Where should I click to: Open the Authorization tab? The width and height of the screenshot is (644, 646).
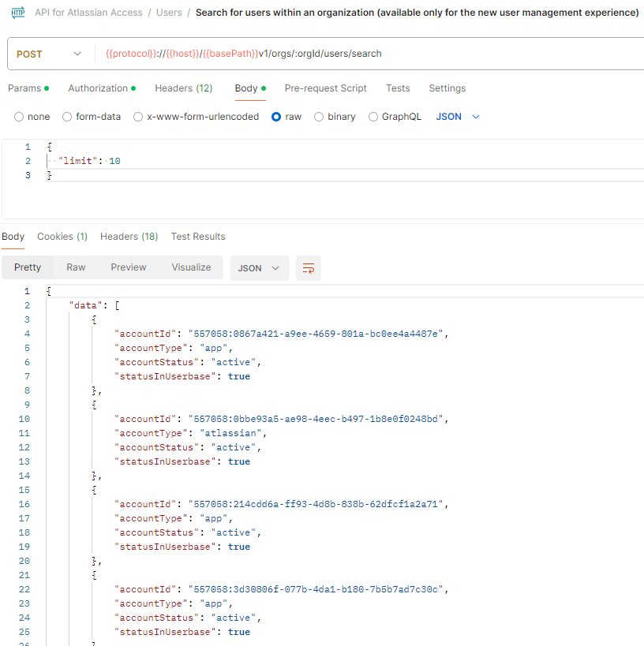[102, 88]
